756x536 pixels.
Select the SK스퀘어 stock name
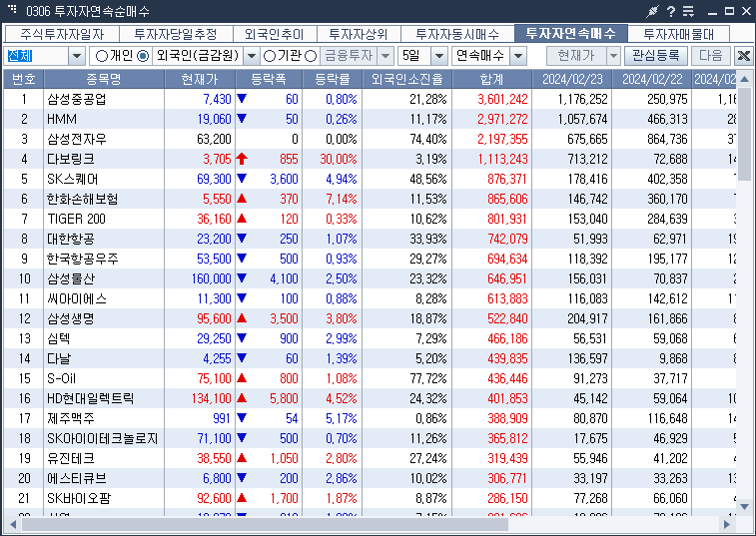(x=72, y=180)
